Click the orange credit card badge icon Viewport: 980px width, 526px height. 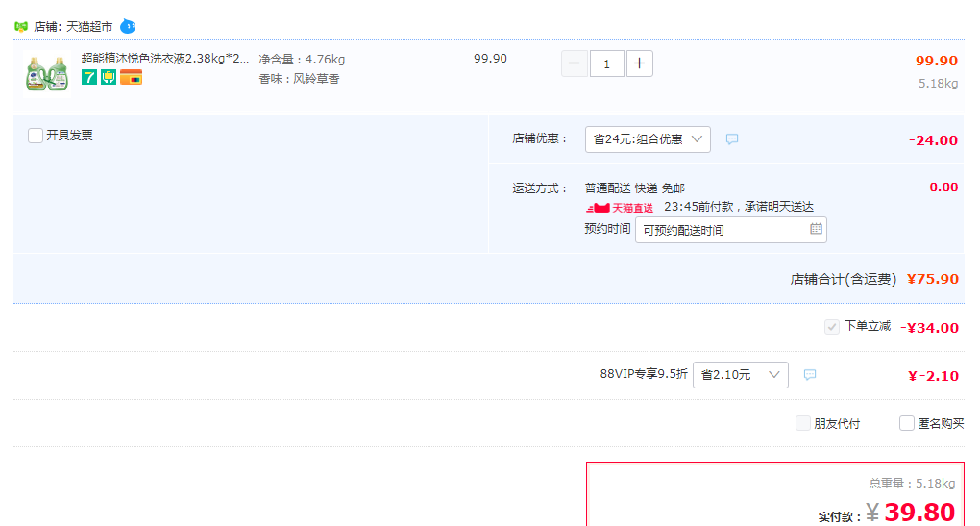[132, 78]
